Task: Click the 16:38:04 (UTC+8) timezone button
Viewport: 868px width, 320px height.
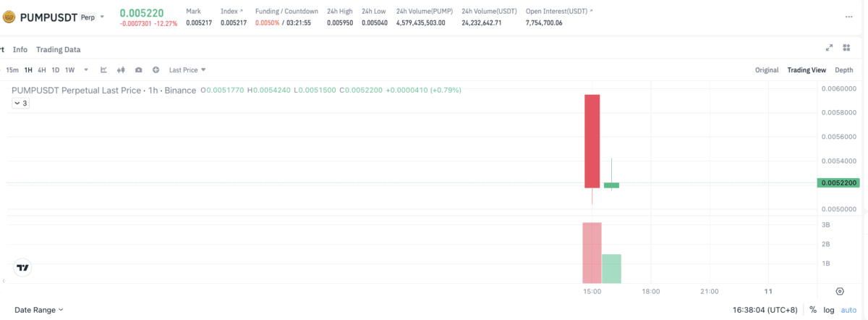Action: tap(765, 310)
